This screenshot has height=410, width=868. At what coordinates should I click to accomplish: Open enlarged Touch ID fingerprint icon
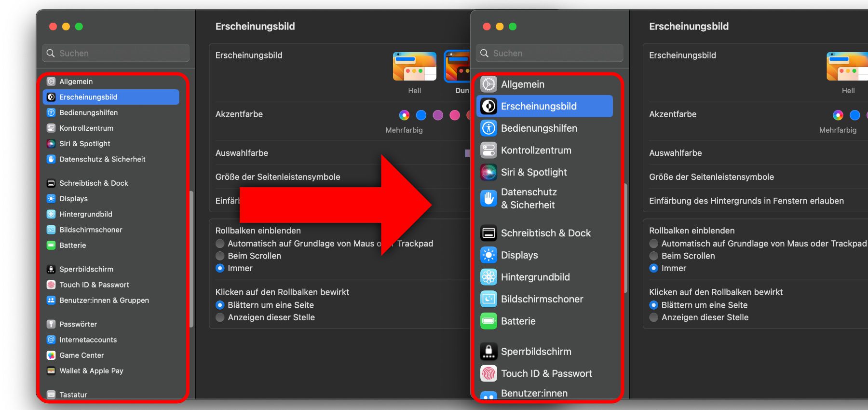coord(488,373)
